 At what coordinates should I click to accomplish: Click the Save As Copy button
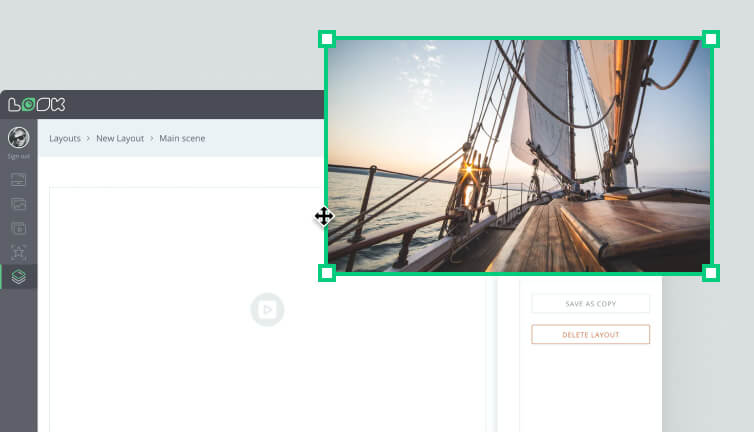[x=591, y=304]
